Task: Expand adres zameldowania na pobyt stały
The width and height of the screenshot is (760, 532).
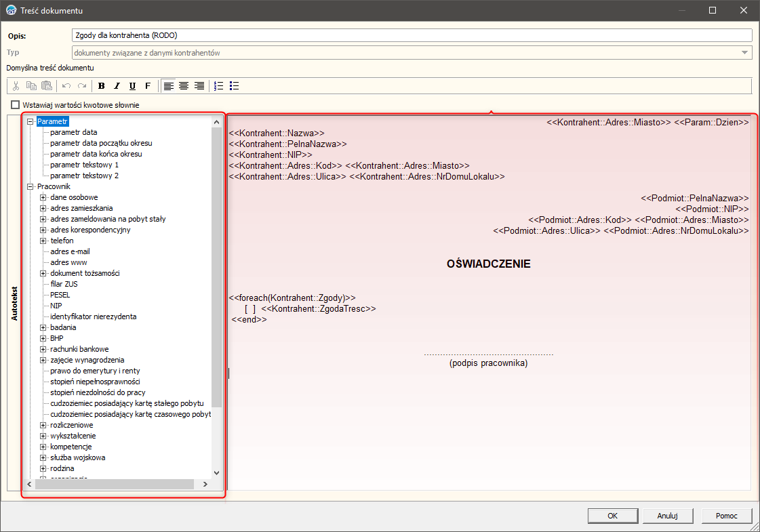Action: (x=43, y=219)
